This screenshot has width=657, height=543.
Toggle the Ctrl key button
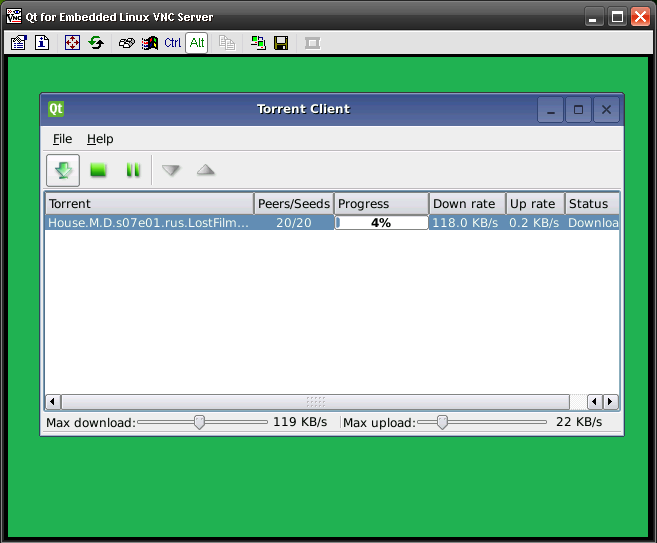pyautogui.click(x=173, y=43)
